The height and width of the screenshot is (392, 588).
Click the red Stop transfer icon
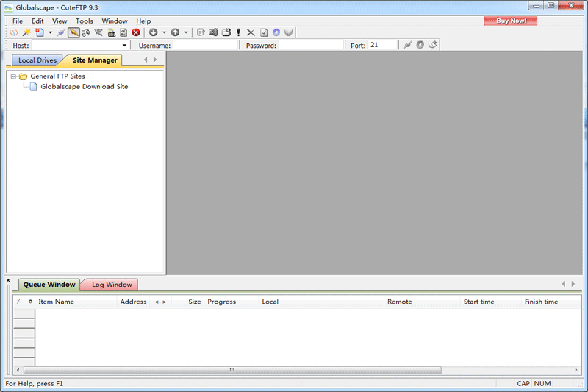tap(136, 32)
